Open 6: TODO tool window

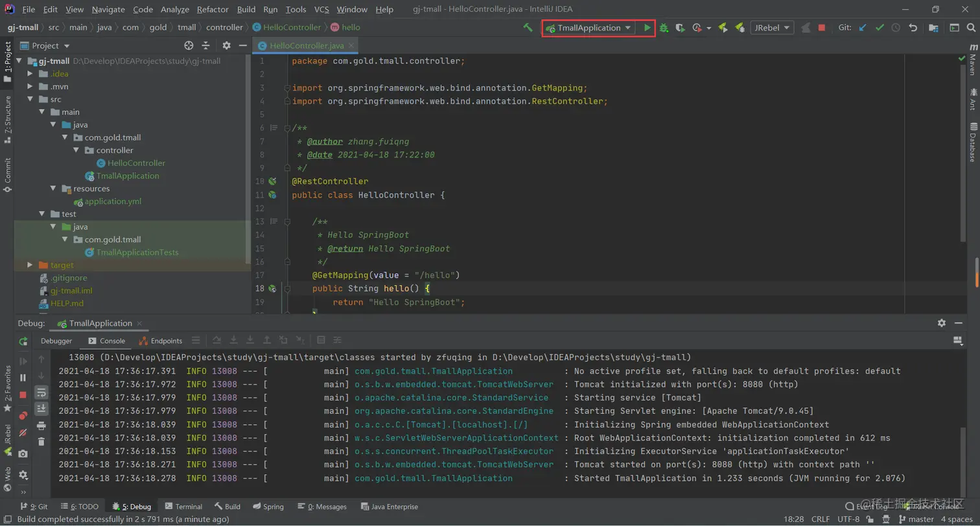80,507
